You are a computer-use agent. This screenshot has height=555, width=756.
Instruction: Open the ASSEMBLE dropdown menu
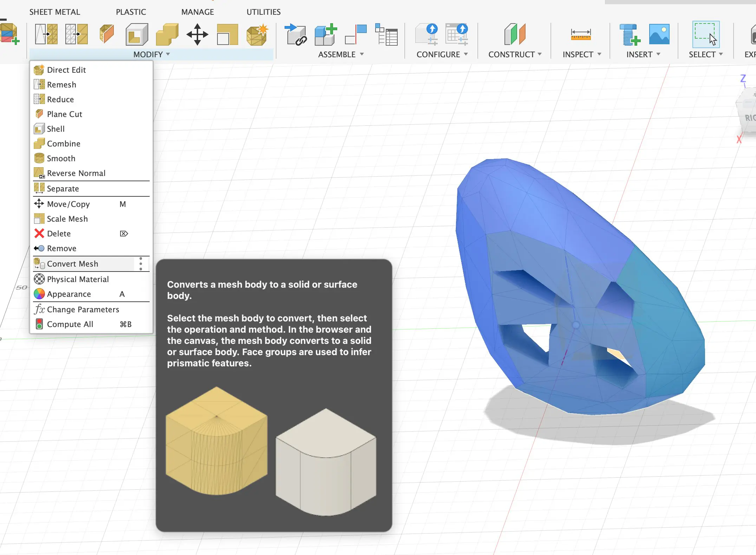pos(362,54)
